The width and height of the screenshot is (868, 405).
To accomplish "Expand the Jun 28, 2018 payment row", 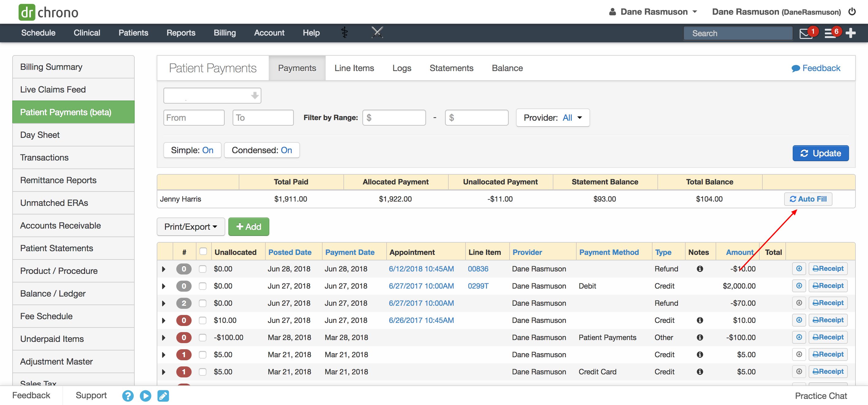I will (x=164, y=269).
